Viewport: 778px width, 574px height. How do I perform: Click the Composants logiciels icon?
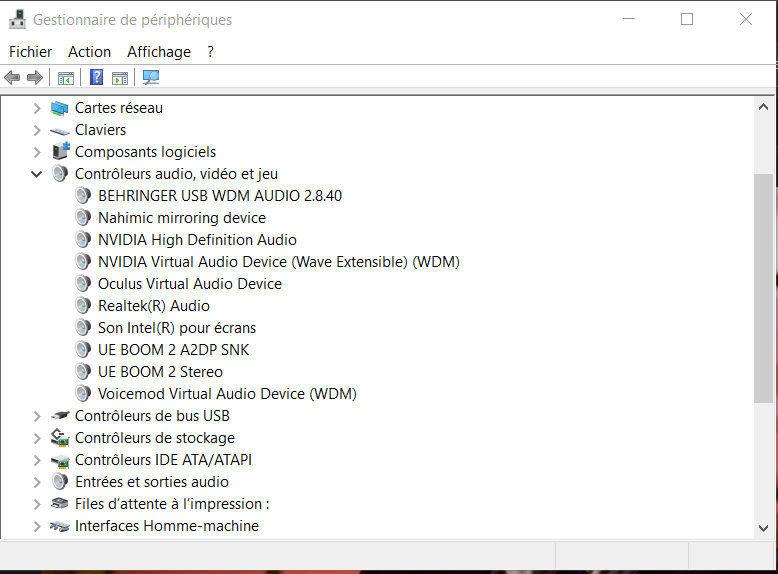tap(61, 151)
